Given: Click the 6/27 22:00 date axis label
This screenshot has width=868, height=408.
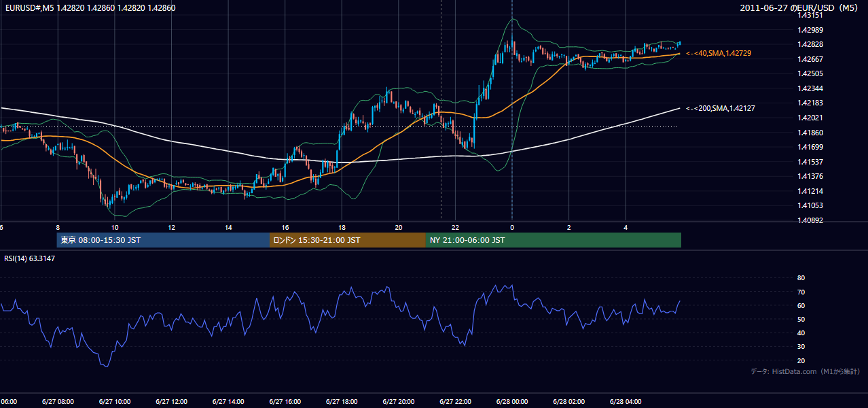Looking at the screenshot, I should (x=455, y=402).
